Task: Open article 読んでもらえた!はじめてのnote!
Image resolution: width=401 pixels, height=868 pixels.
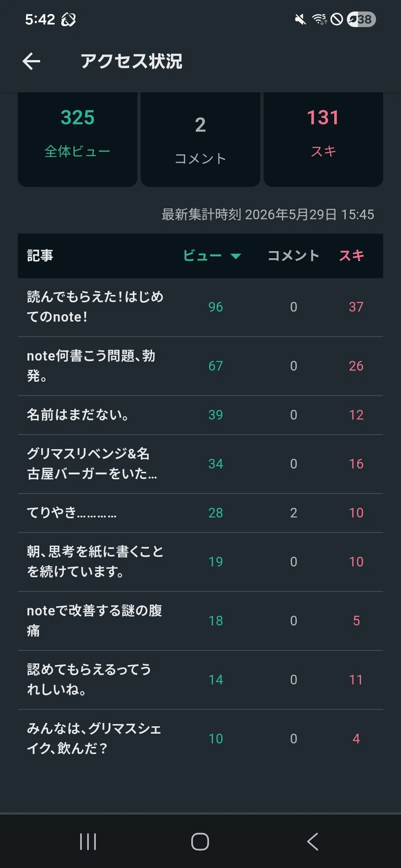Action: pos(200,307)
